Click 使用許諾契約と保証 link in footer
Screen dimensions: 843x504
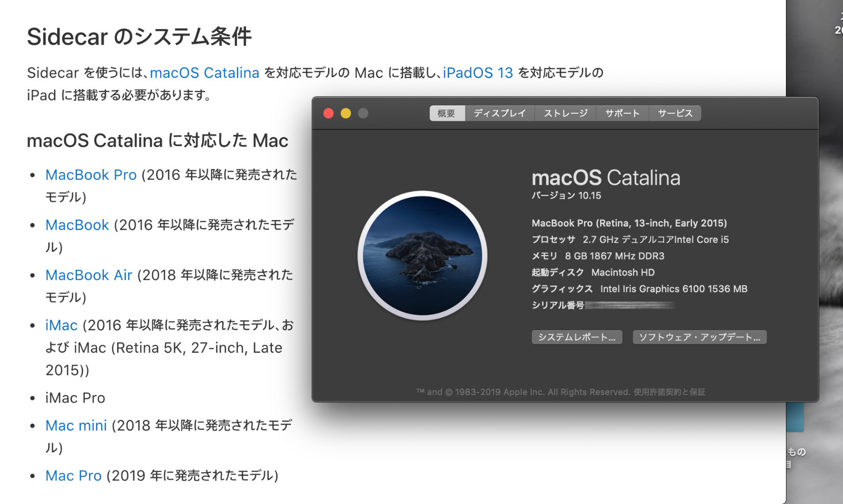(669, 392)
